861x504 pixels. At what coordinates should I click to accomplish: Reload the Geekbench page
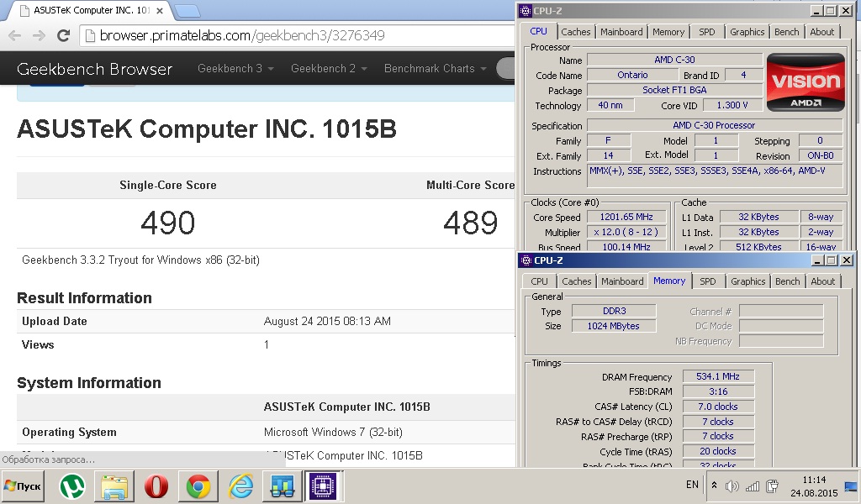[64, 35]
